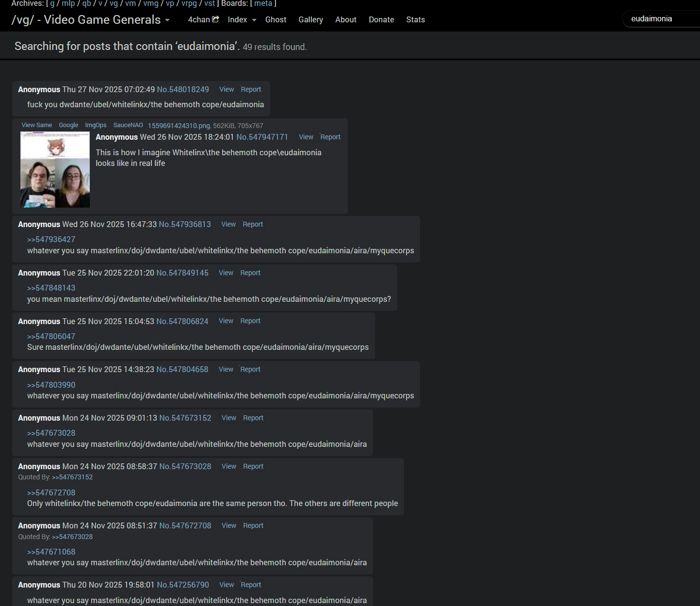Open Quoted By link >>547673152
Viewport: 700px width, 606px height.
point(72,477)
